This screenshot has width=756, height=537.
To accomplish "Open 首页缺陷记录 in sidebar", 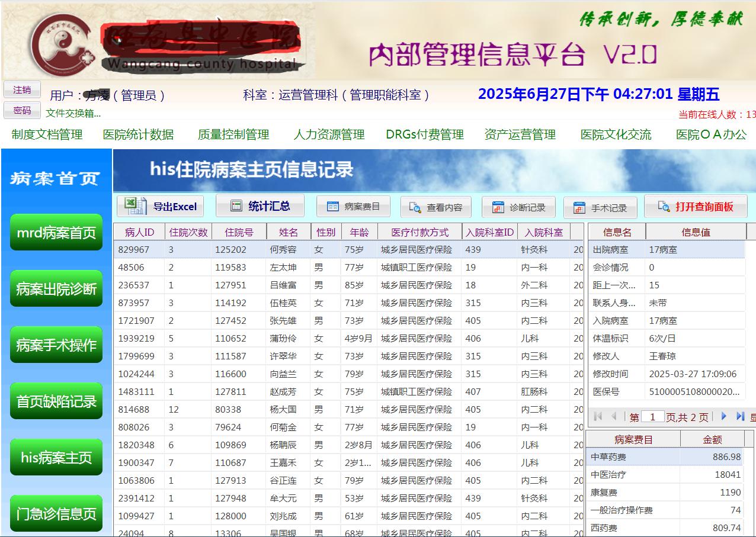I will [56, 401].
